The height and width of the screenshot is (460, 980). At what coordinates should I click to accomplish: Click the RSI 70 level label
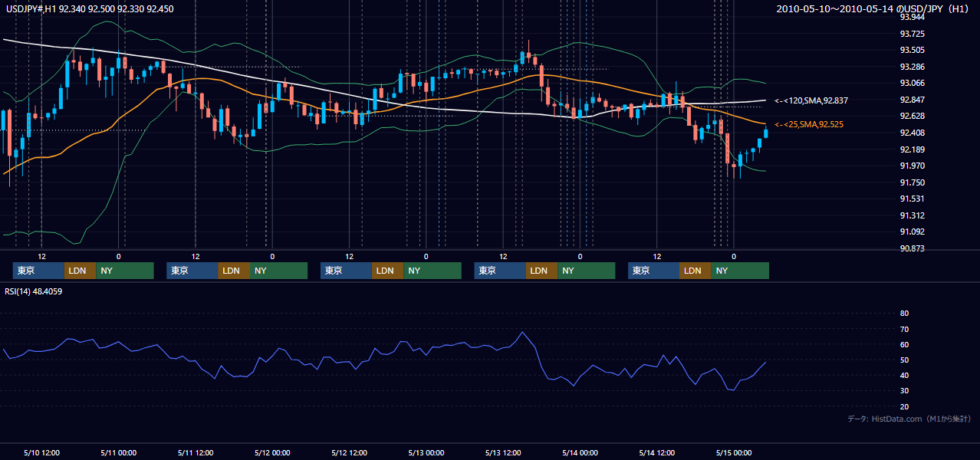tap(904, 329)
